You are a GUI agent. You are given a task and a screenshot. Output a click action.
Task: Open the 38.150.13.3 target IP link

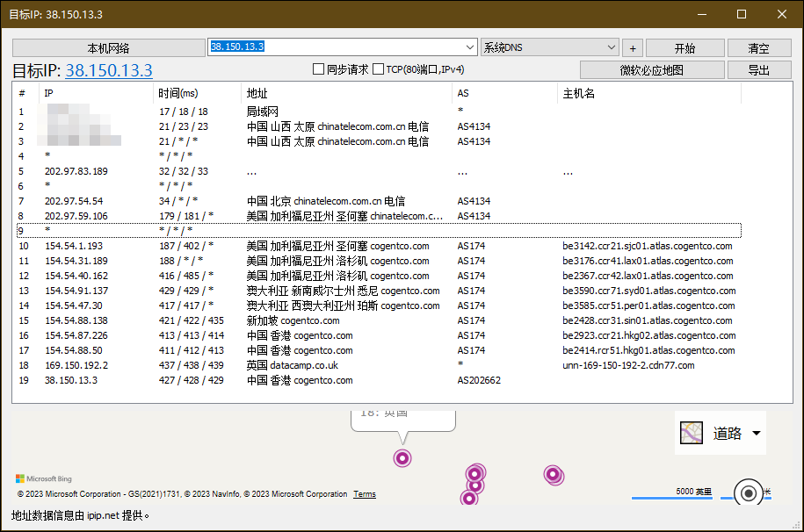[x=109, y=70]
